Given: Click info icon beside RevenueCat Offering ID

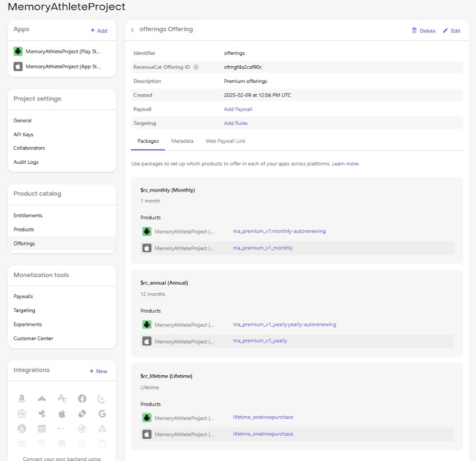Looking at the screenshot, I should pyautogui.click(x=196, y=67).
